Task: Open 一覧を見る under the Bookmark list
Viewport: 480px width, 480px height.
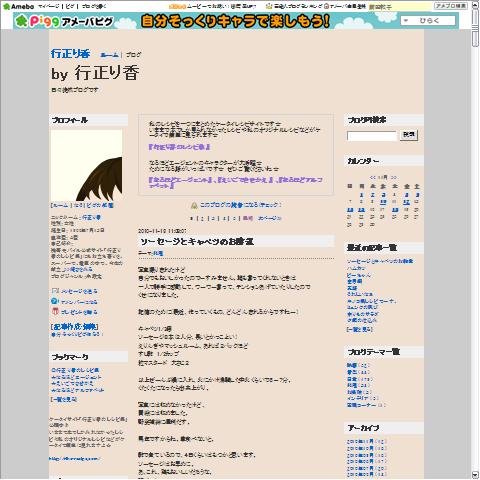Action: (63, 399)
